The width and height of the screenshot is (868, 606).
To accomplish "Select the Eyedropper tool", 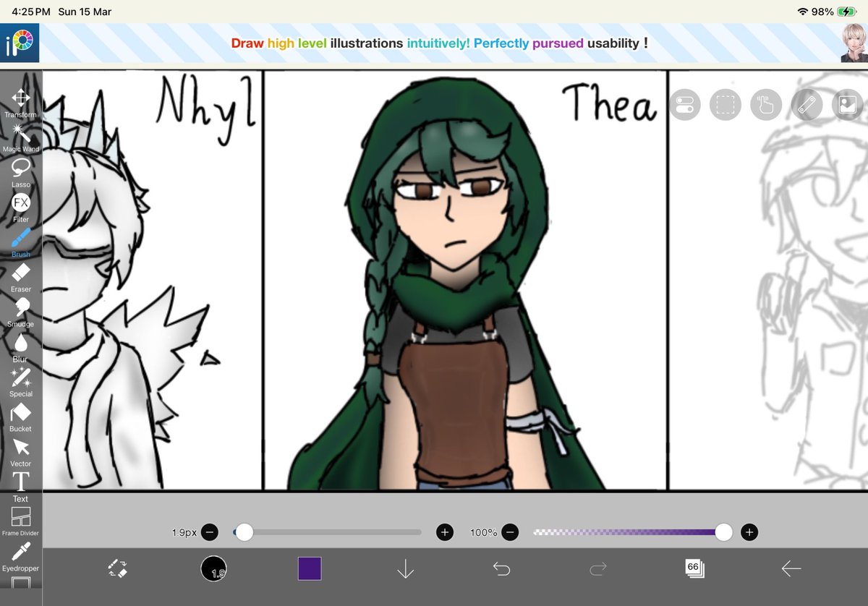I will coord(20,557).
